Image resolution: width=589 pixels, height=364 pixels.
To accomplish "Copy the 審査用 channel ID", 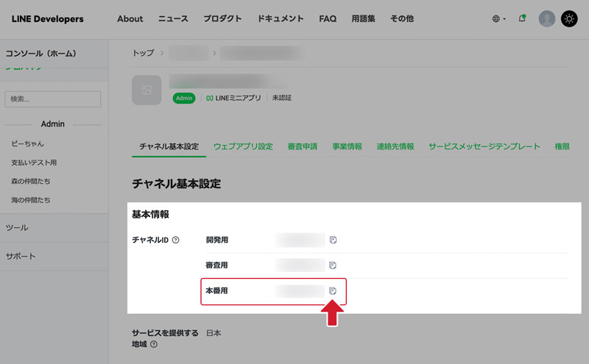I will [333, 265].
